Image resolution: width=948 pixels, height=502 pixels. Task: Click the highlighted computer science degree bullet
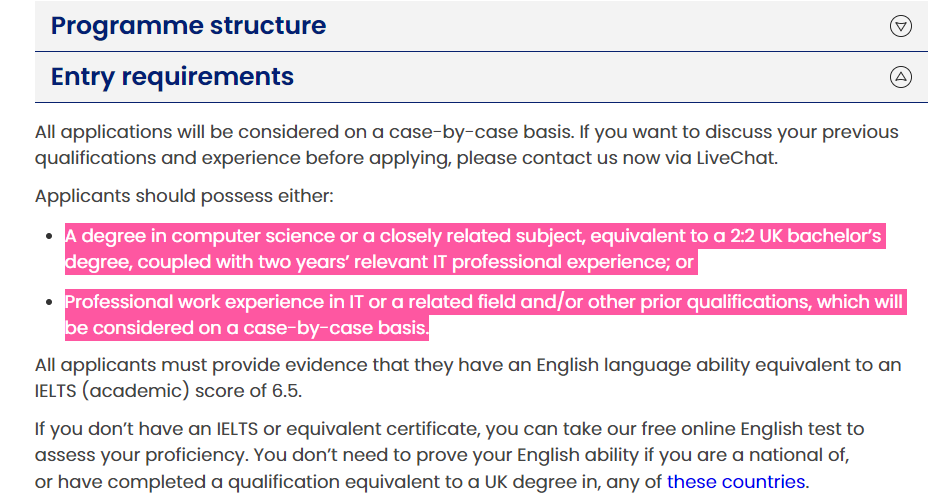[x=475, y=249]
